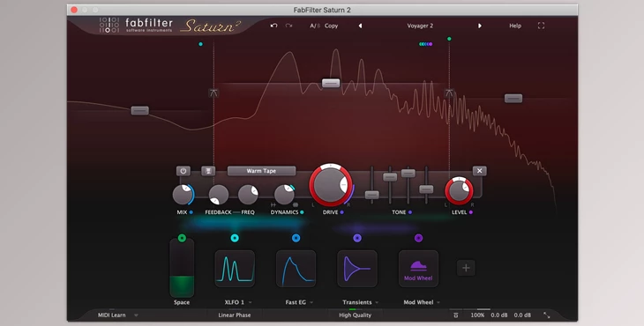Screen dimensions: 644x326
Task: Click the low band level handle
Action: [x=139, y=110]
